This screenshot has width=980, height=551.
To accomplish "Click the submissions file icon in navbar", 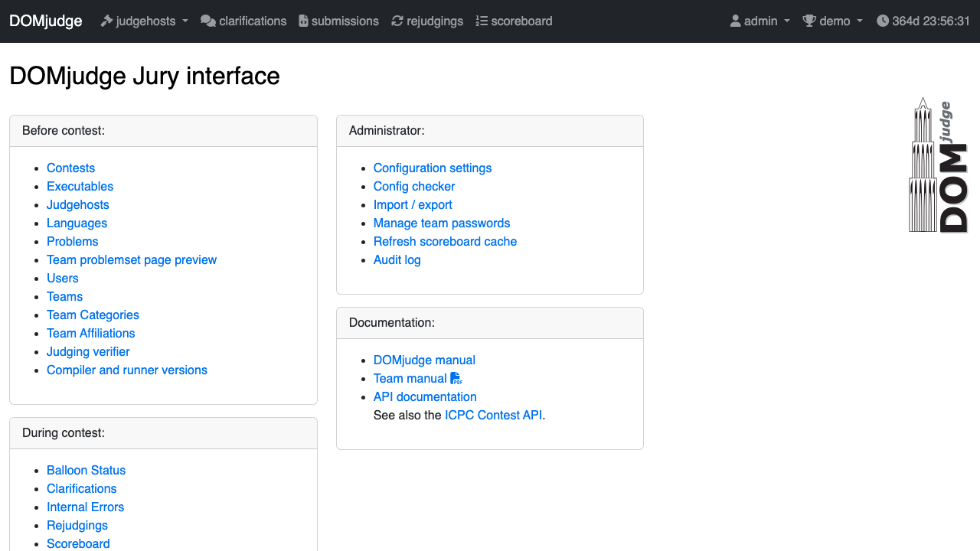I will (x=303, y=21).
